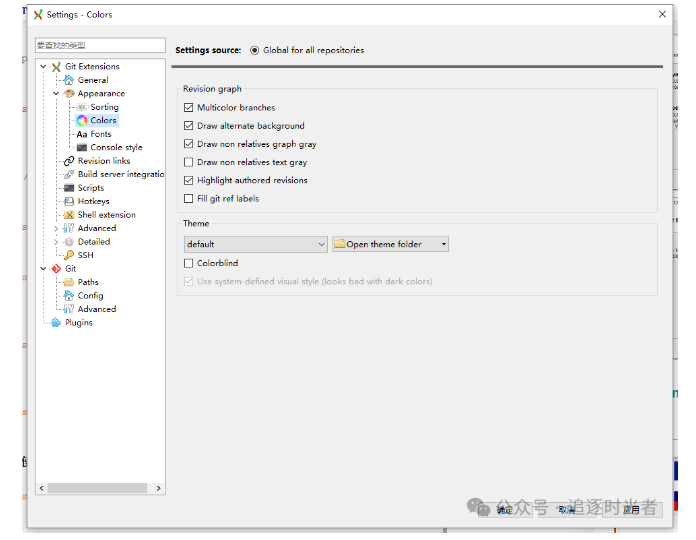Click the Scripts label in tree
Viewport: 696px width, 540px height.
91,188
